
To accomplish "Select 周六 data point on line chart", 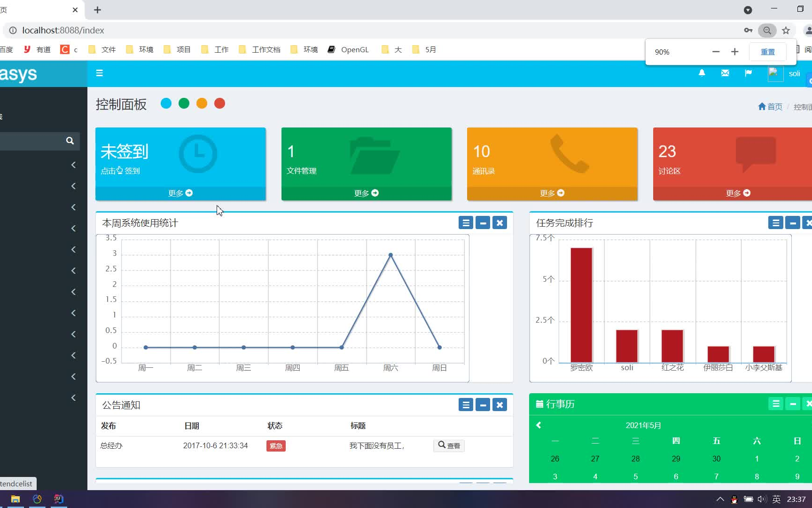I will coord(390,255).
